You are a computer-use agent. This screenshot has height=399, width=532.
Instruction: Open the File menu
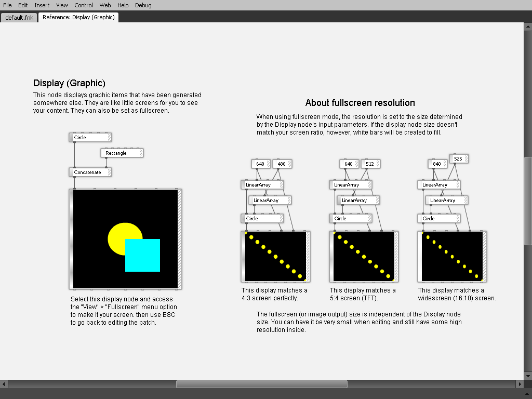[7, 5]
